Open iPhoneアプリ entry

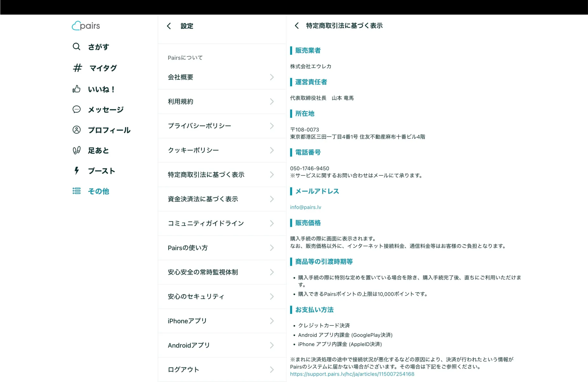coord(222,321)
